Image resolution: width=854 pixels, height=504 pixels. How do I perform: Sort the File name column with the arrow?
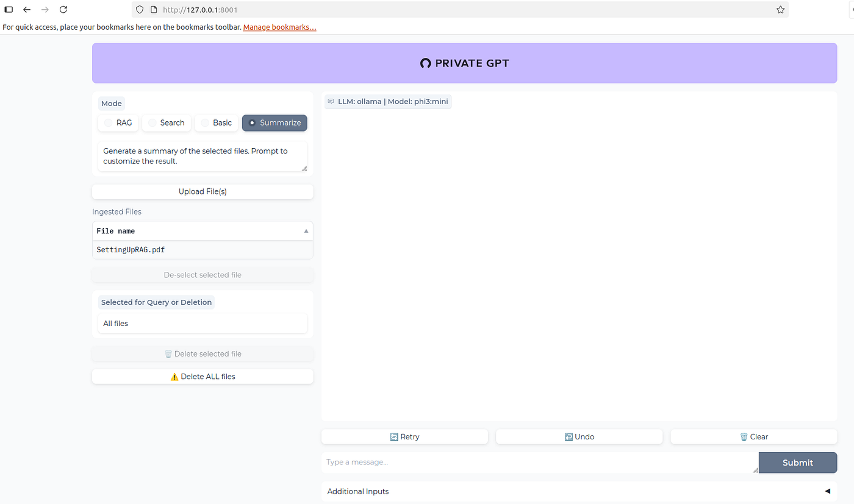[x=306, y=232]
